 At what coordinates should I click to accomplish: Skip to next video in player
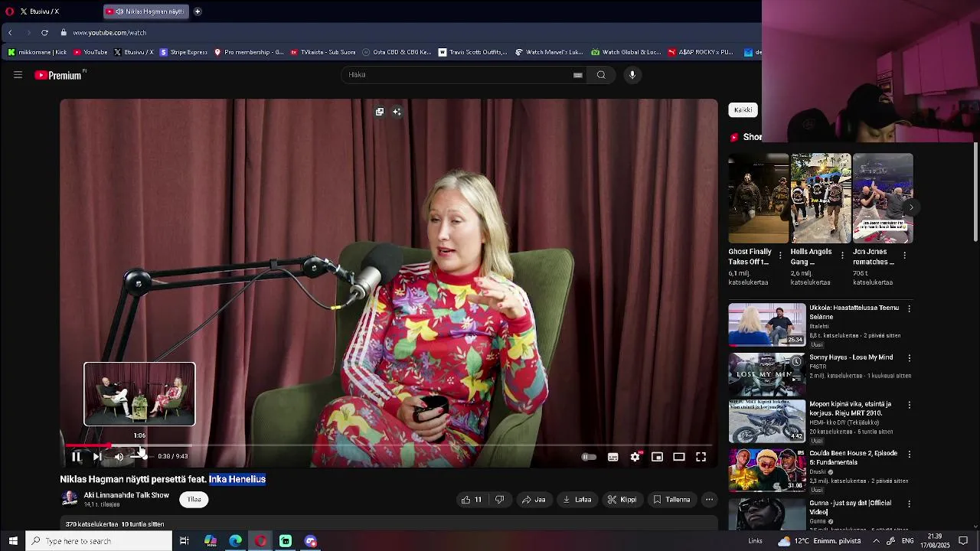pyautogui.click(x=97, y=457)
